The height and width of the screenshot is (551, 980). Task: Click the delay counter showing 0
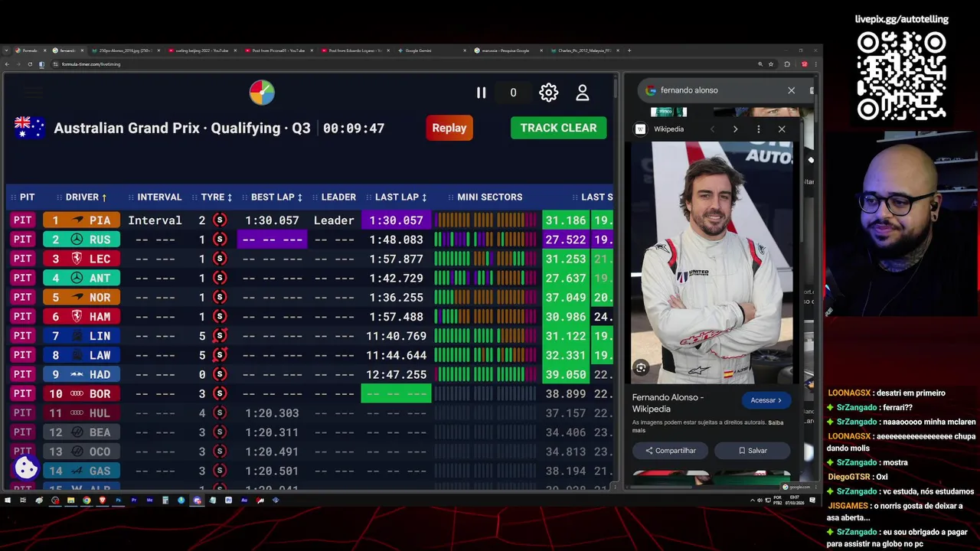[x=513, y=93]
